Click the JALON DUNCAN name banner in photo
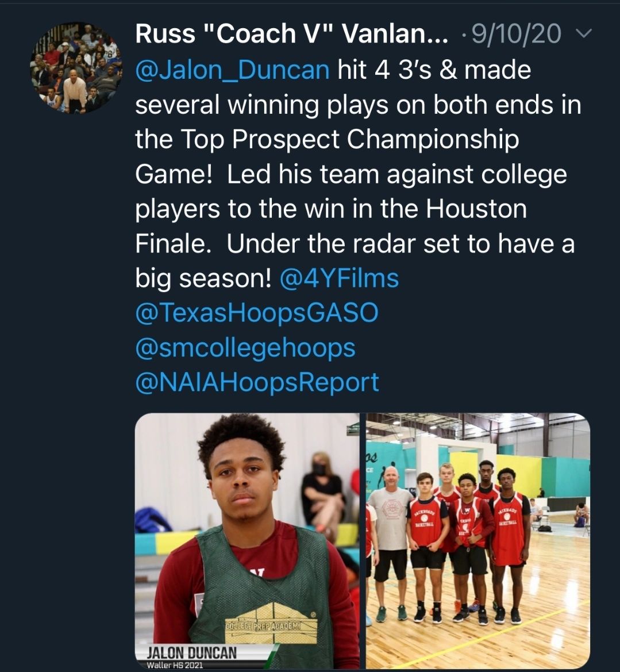Screen dimensions: 620x672 click(x=191, y=652)
